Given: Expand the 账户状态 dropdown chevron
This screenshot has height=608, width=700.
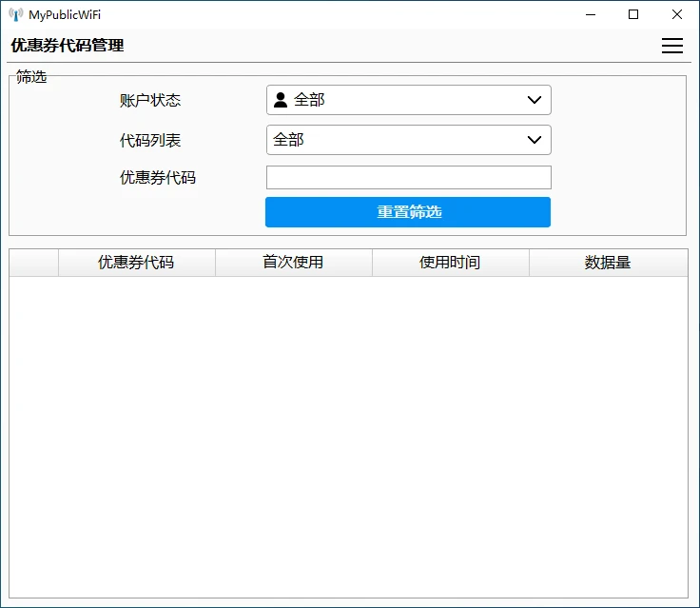Looking at the screenshot, I should point(534,100).
